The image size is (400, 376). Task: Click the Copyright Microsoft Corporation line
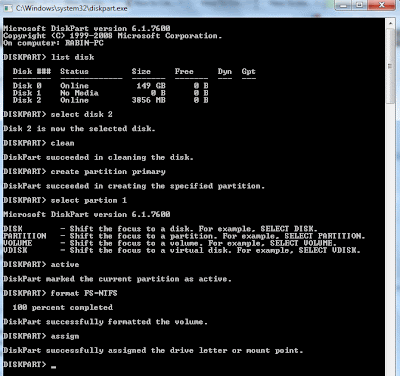click(113, 36)
